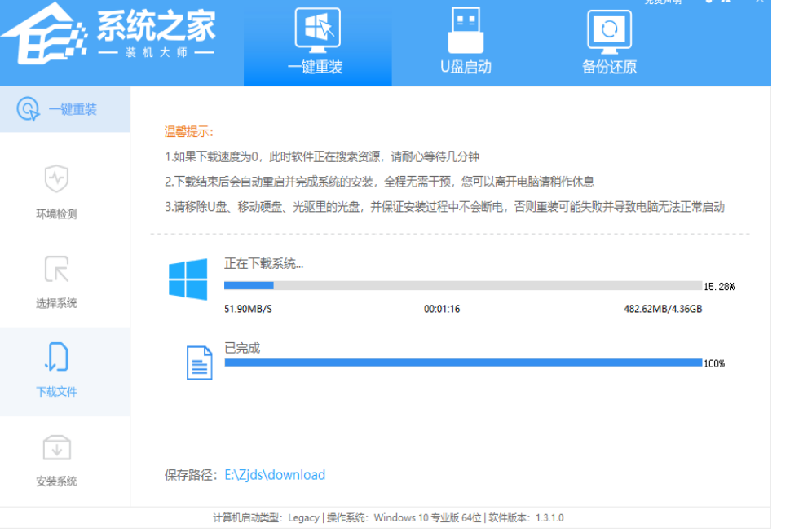Click the 备份还原 restore icon
Screen dimensions: 790x532
(610, 31)
